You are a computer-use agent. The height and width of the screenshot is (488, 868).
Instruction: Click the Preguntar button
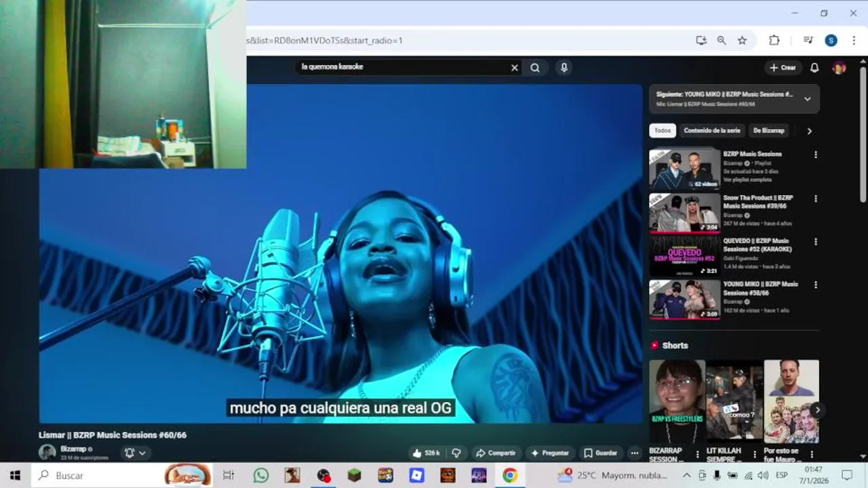pyautogui.click(x=550, y=453)
